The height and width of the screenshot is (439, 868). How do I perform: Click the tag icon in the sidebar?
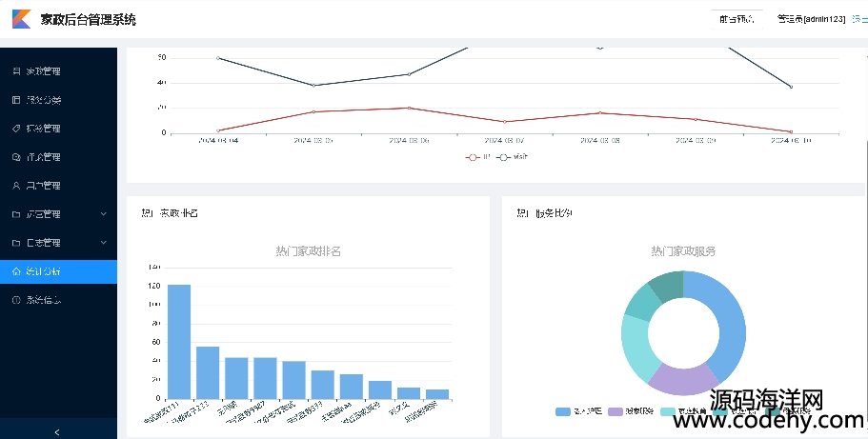pyautogui.click(x=15, y=129)
